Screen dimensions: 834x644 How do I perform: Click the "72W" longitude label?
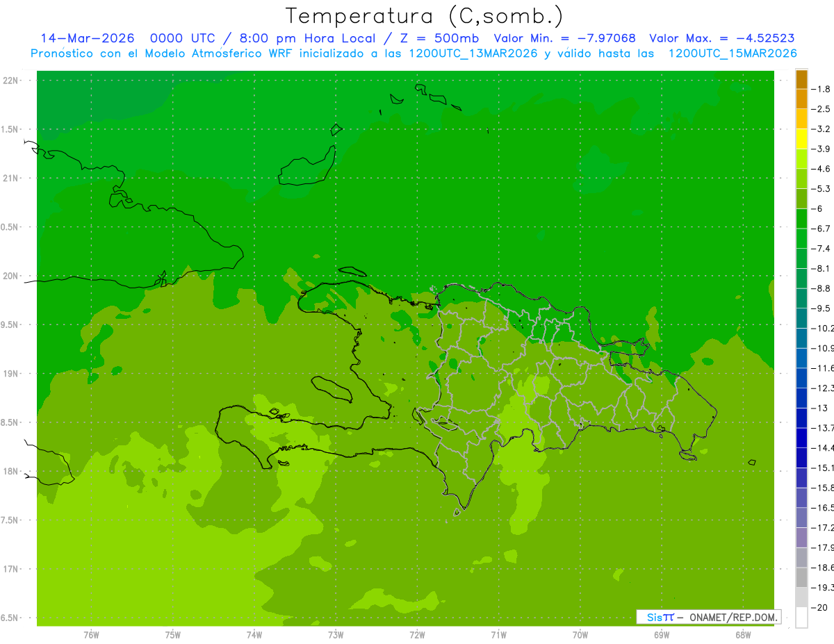417,634
